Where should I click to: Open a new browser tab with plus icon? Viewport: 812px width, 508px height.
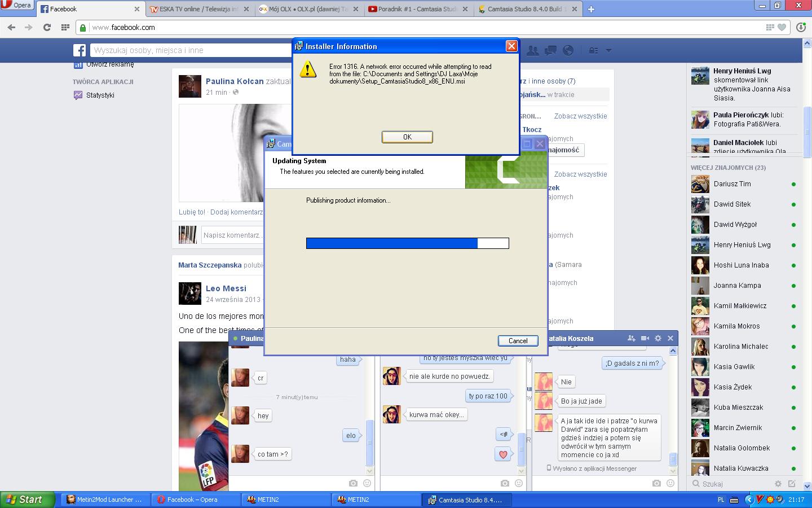[x=591, y=9]
